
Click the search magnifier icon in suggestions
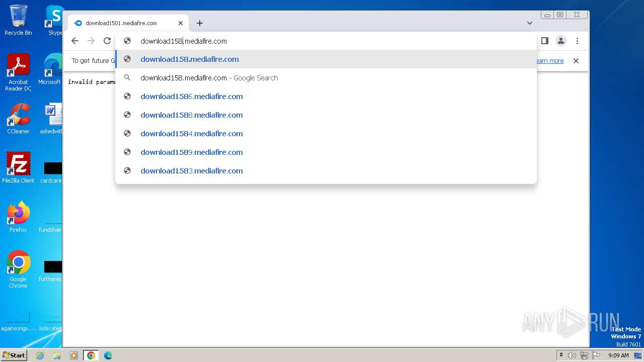[x=127, y=78]
